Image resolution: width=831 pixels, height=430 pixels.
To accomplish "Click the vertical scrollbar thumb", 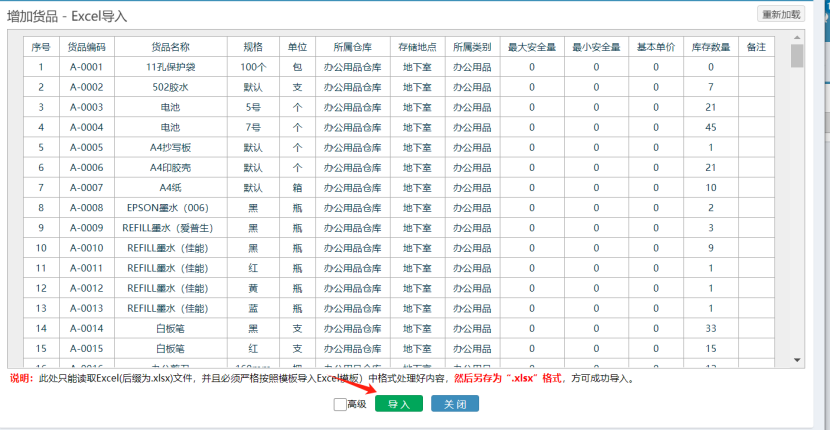I will click(x=797, y=56).
